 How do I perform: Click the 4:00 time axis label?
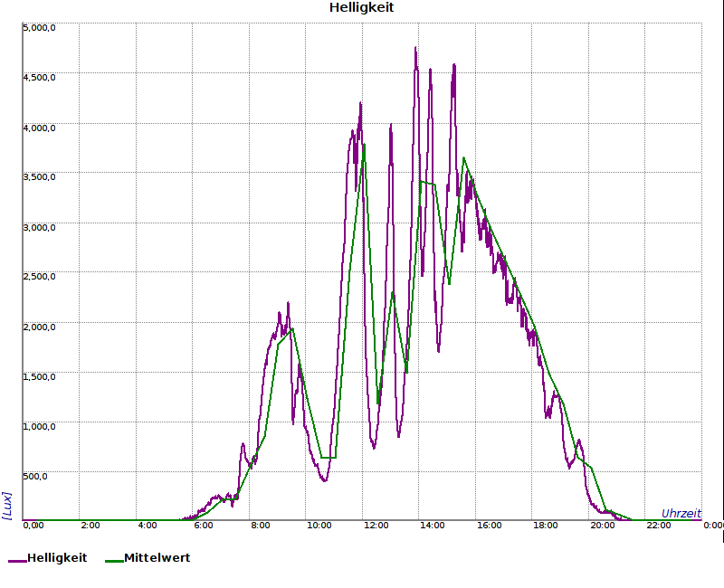coord(148,526)
